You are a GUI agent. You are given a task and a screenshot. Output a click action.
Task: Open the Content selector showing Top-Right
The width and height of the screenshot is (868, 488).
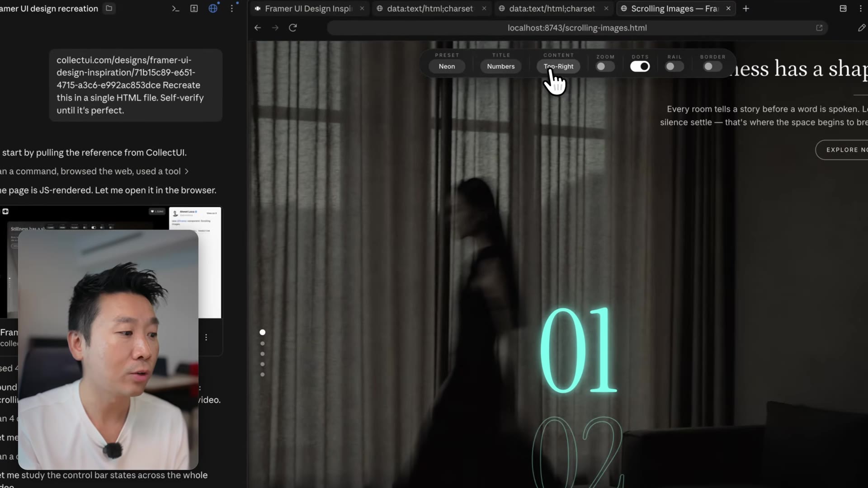click(x=558, y=66)
